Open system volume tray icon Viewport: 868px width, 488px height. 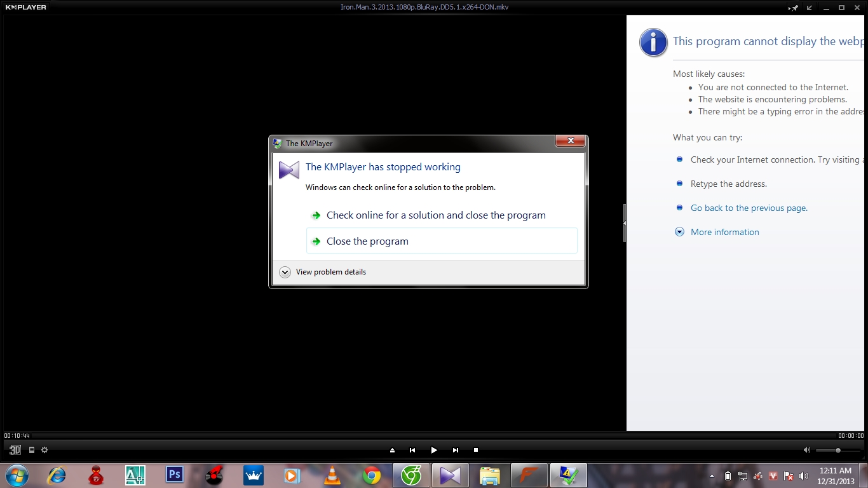(804, 475)
